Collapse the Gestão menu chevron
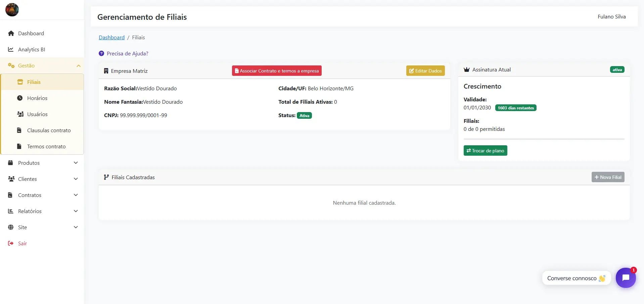Viewport: 644px width, 304px height. pyautogui.click(x=79, y=66)
